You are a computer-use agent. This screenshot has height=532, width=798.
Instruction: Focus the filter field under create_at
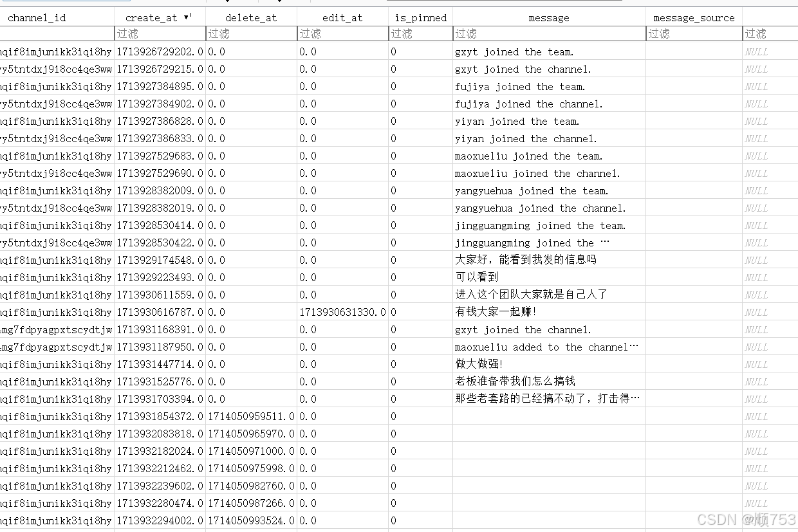coord(160,33)
